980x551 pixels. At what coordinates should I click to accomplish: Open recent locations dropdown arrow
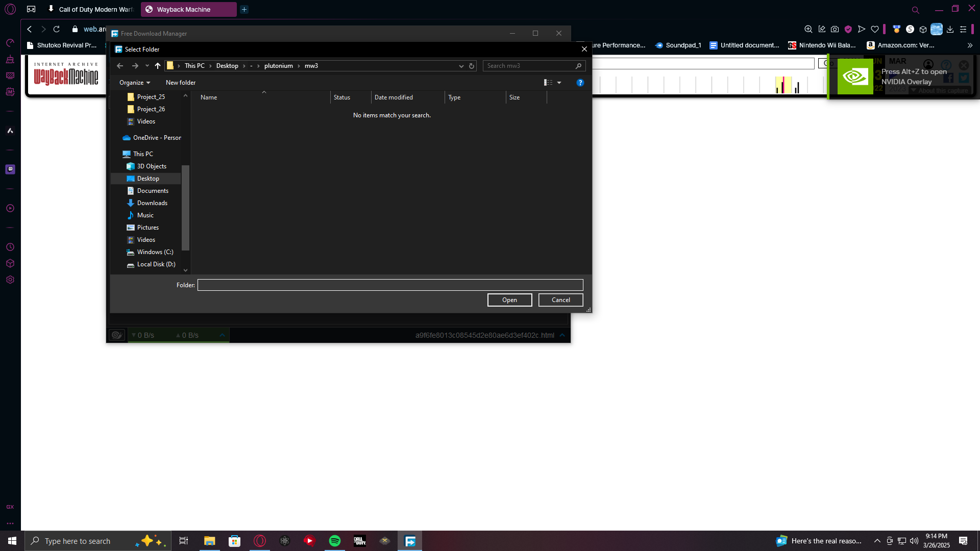point(147,66)
